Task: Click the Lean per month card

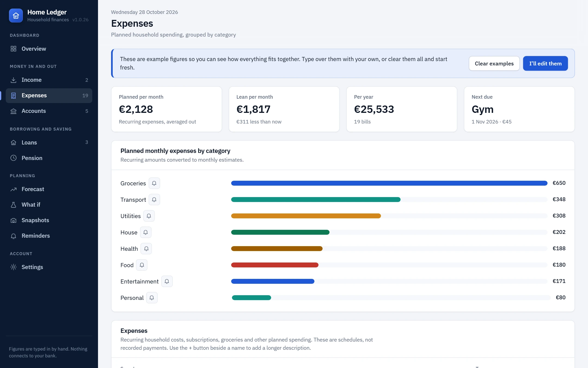Action: tap(284, 109)
